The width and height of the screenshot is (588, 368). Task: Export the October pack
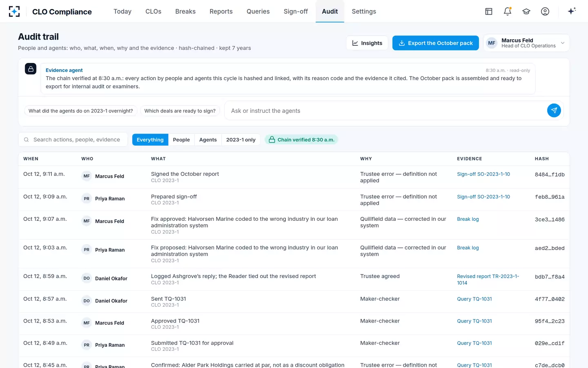pos(436,43)
